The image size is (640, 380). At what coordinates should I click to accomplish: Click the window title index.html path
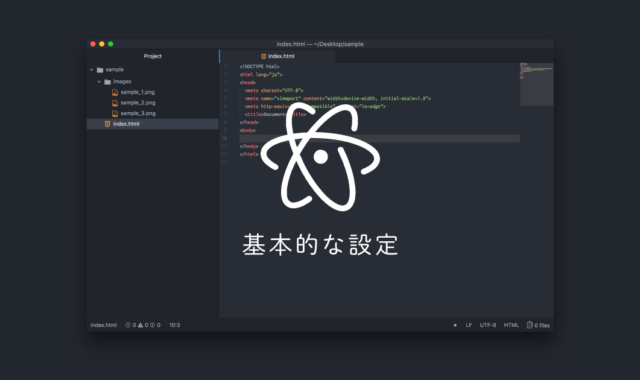tap(320, 44)
